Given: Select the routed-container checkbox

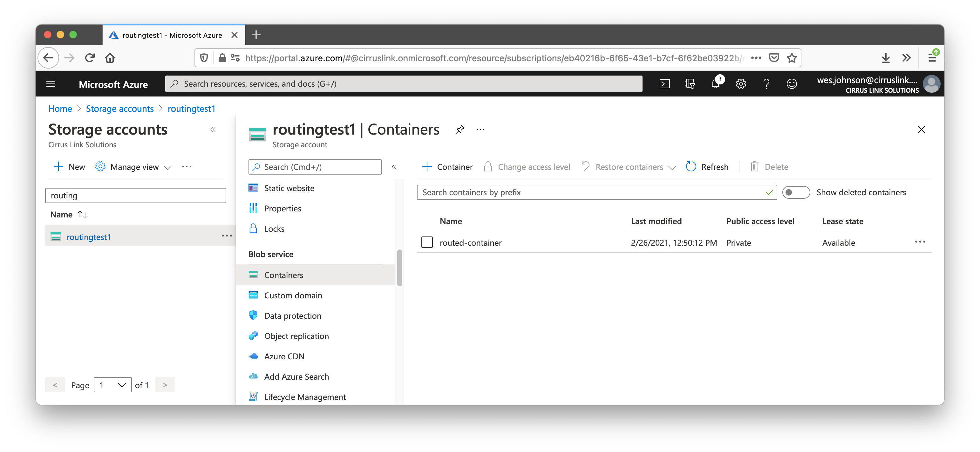Looking at the screenshot, I should 427,243.
